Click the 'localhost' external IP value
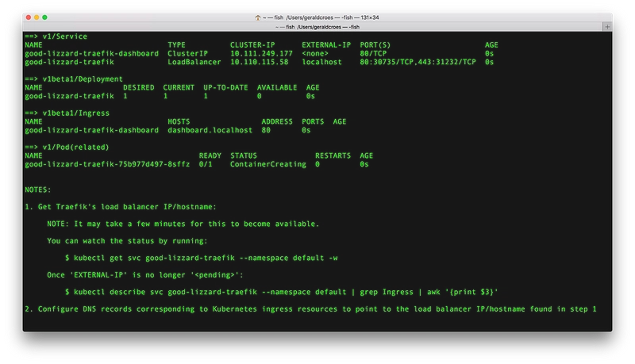This screenshot has height=364, width=635. point(321,62)
